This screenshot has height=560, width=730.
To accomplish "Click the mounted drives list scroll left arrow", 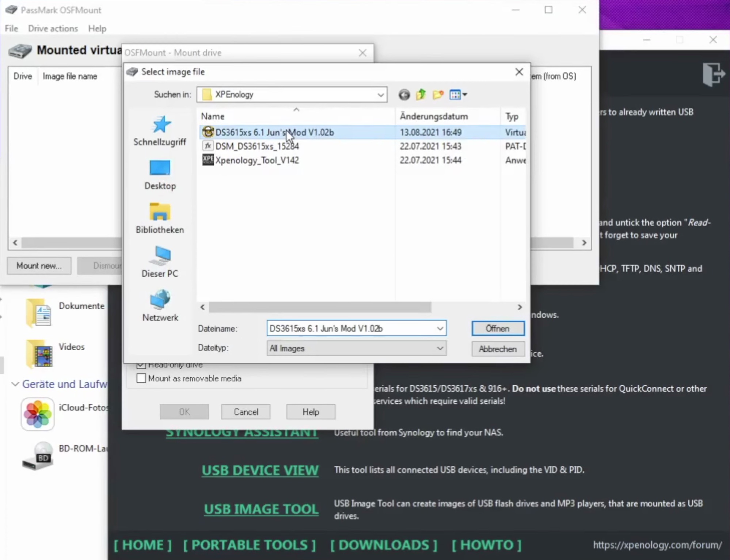I will click(x=15, y=243).
